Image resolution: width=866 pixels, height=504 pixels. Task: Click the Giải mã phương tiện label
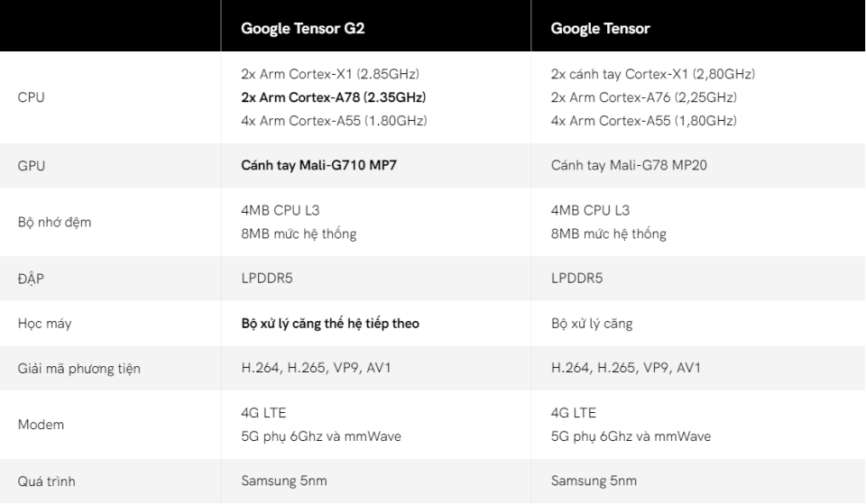coord(78,368)
